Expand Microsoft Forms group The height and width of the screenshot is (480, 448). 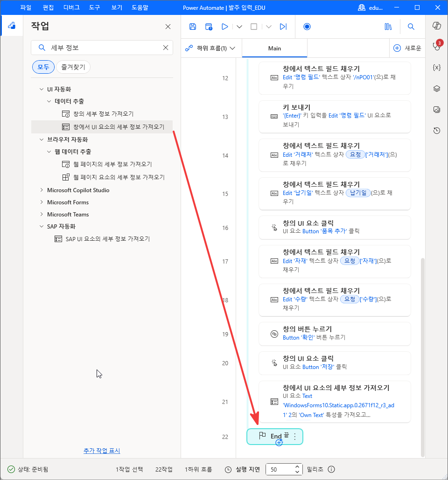(x=42, y=202)
